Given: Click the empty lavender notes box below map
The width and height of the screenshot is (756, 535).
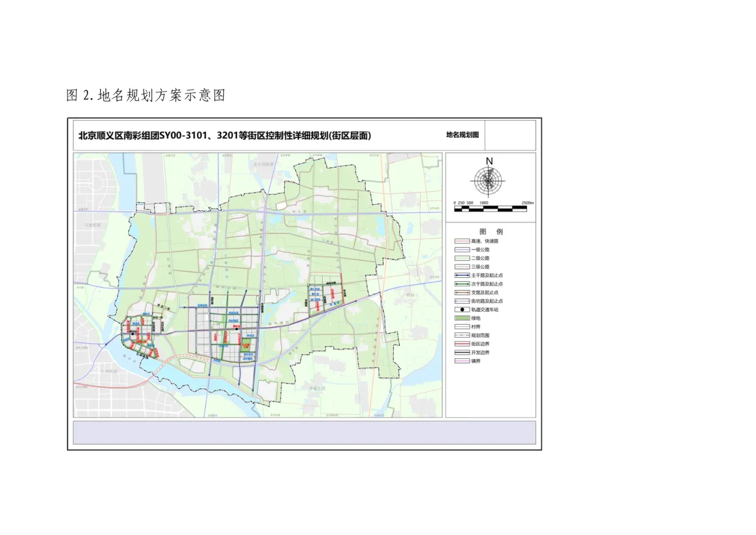Looking at the screenshot, I should 305,433.
